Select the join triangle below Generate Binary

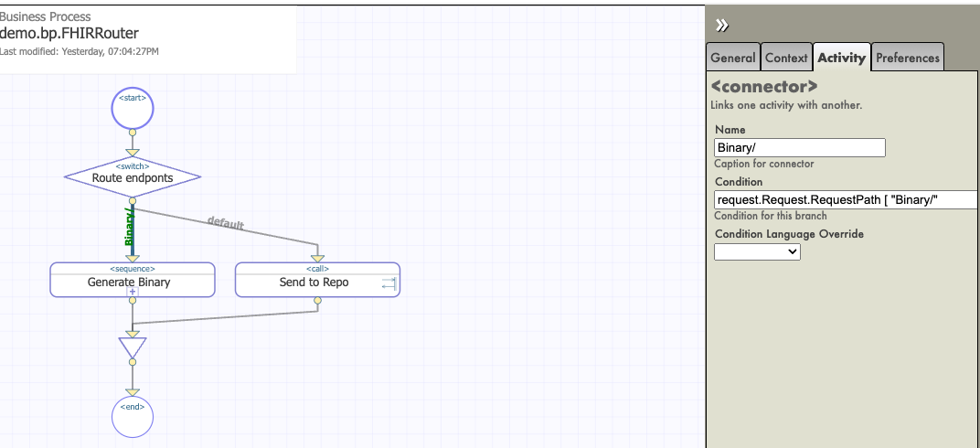tap(133, 347)
